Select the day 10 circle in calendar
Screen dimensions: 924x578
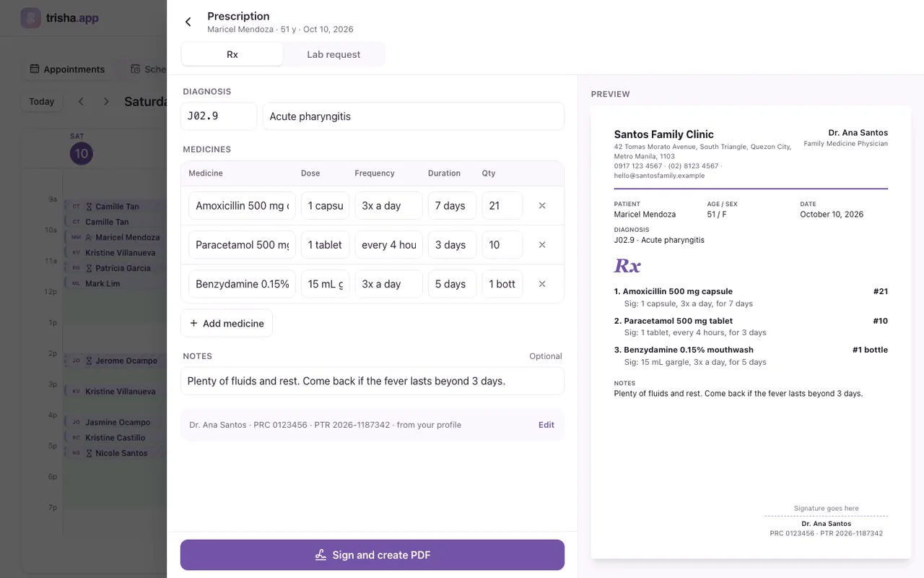[82, 153]
